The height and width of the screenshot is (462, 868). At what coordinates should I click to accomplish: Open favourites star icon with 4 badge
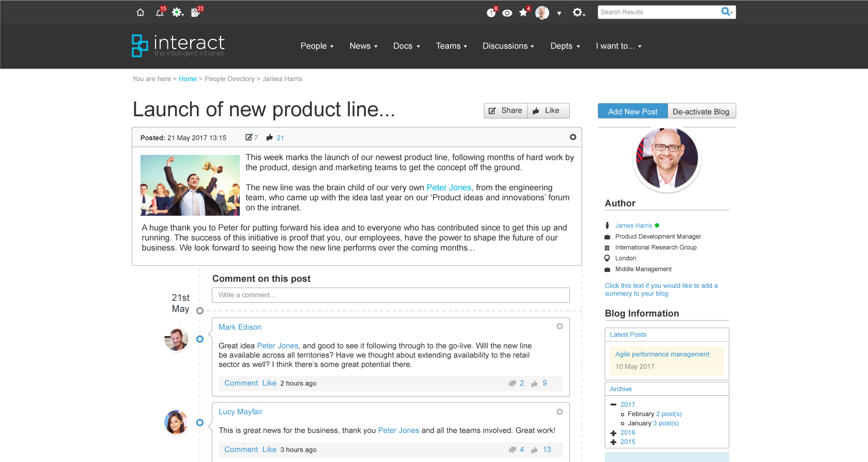click(524, 12)
